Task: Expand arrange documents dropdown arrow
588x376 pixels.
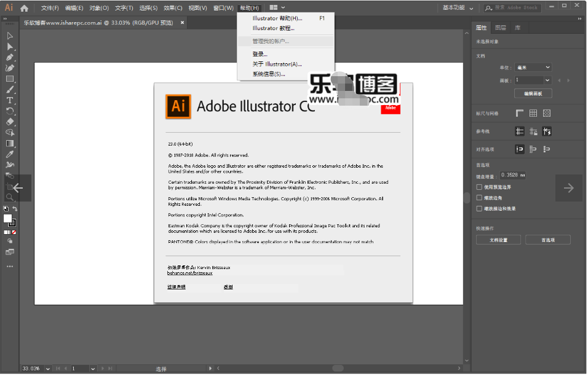Action: pos(283,7)
